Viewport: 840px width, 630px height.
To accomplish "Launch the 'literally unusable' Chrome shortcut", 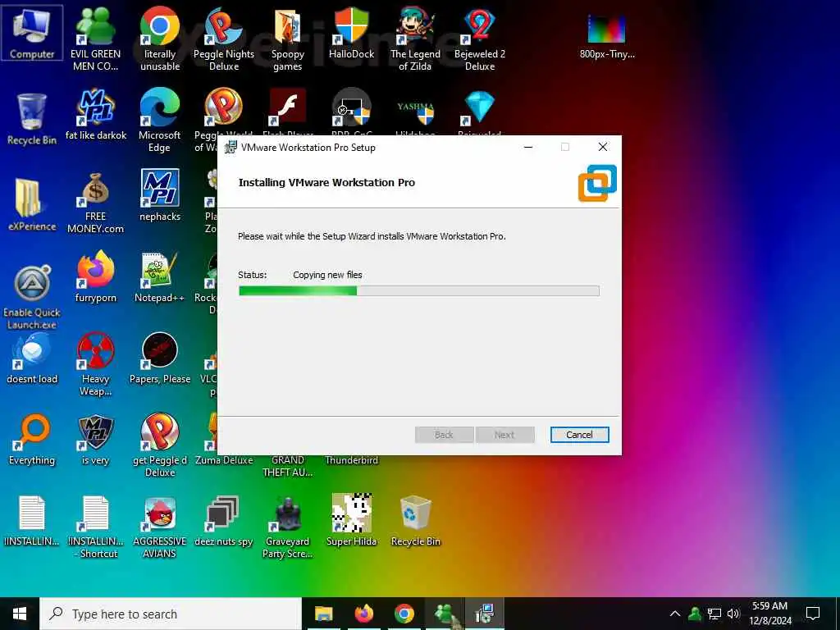I will click(x=160, y=38).
